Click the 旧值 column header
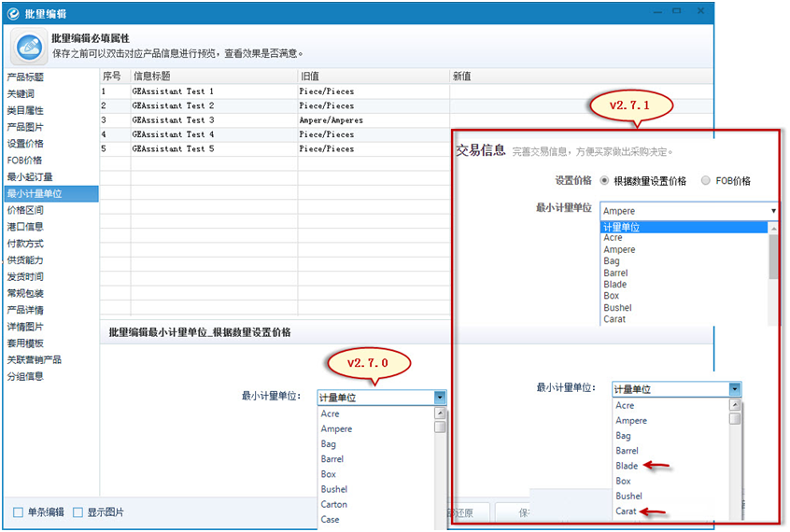790x532 pixels. (311, 76)
